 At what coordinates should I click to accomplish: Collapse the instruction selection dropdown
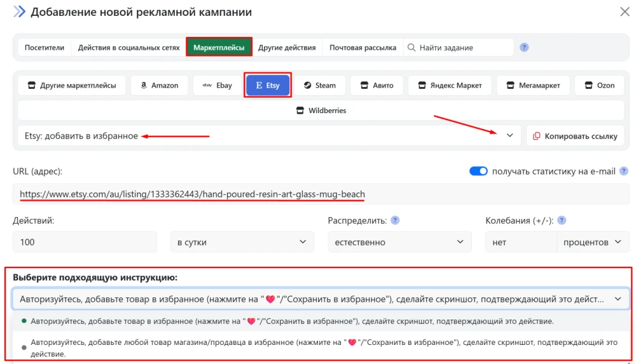(321, 299)
